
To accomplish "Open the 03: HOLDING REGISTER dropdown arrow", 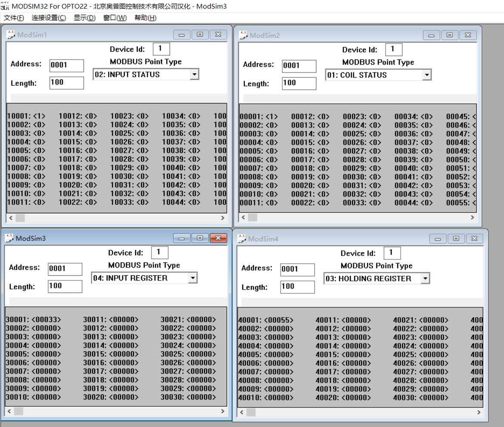I will click(425, 279).
